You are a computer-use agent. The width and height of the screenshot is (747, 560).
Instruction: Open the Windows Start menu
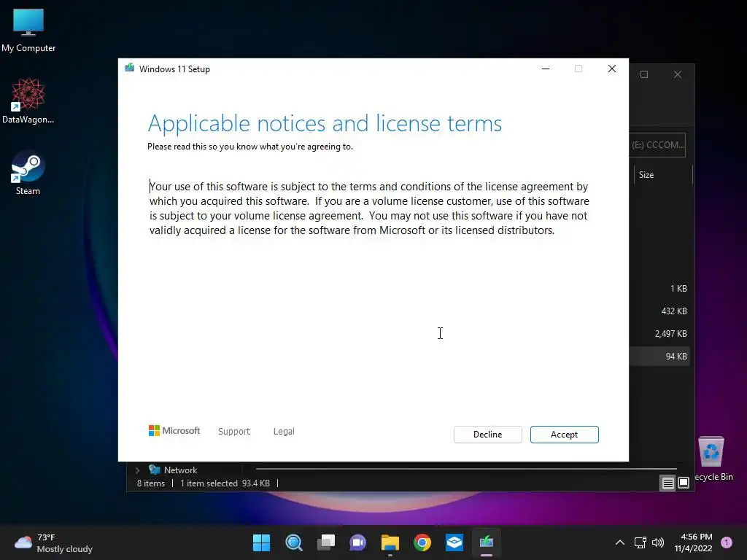(x=261, y=542)
